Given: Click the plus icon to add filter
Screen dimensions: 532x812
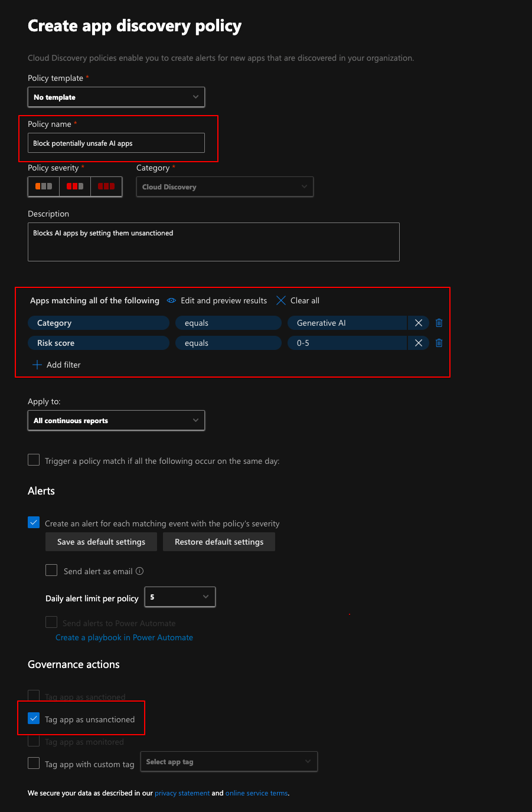Looking at the screenshot, I should point(37,365).
